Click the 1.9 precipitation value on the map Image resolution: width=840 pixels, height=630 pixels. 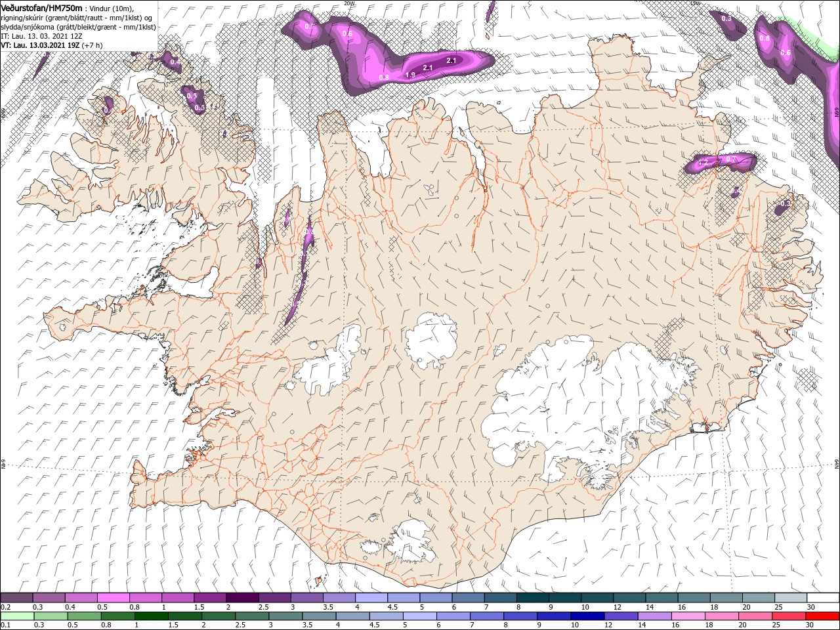coord(410,75)
